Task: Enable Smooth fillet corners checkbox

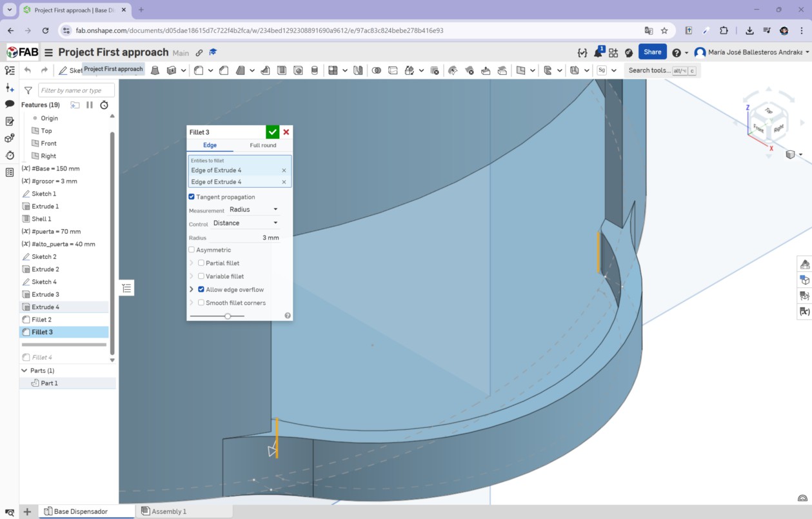Action: coord(201,303)
